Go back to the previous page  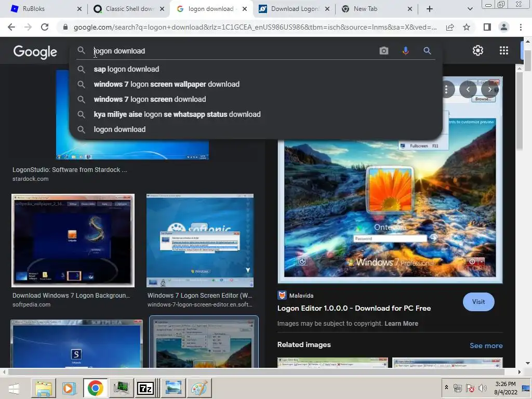tap(11, 27)
